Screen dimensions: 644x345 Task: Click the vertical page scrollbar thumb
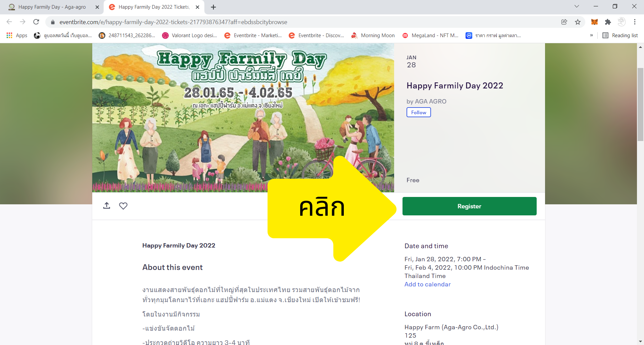(640, 104)
